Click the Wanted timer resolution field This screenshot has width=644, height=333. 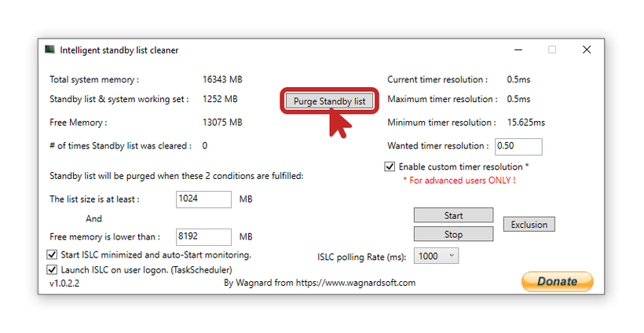coord(518,147)
